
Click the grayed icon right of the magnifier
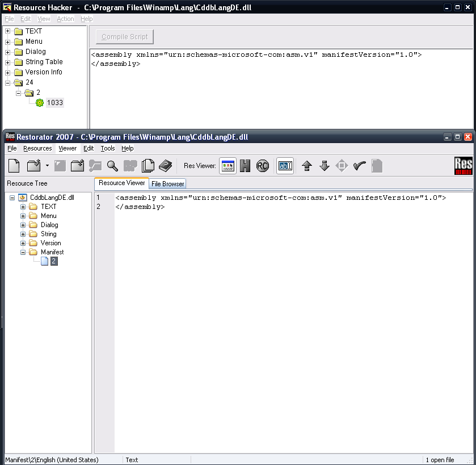pyautogui.click(x=130, y=166)
